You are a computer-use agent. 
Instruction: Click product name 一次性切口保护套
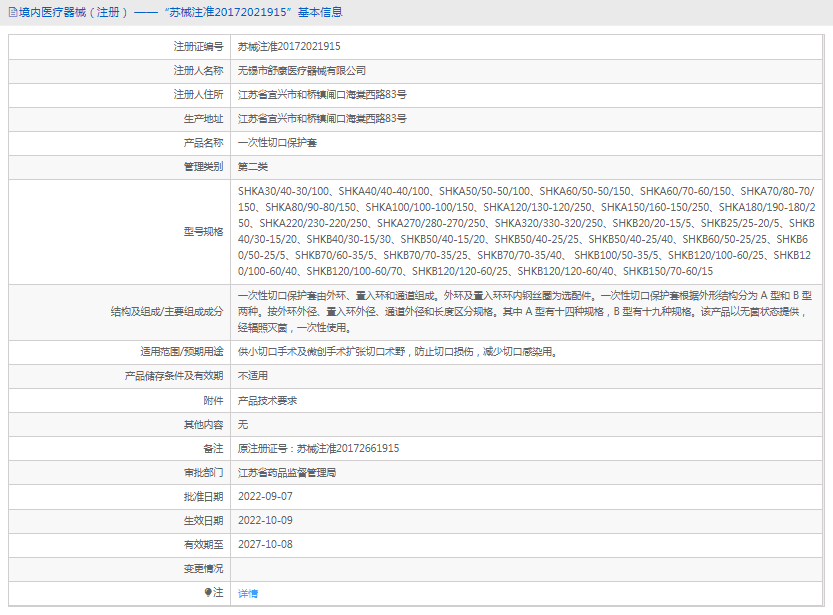tap(277, 143)
